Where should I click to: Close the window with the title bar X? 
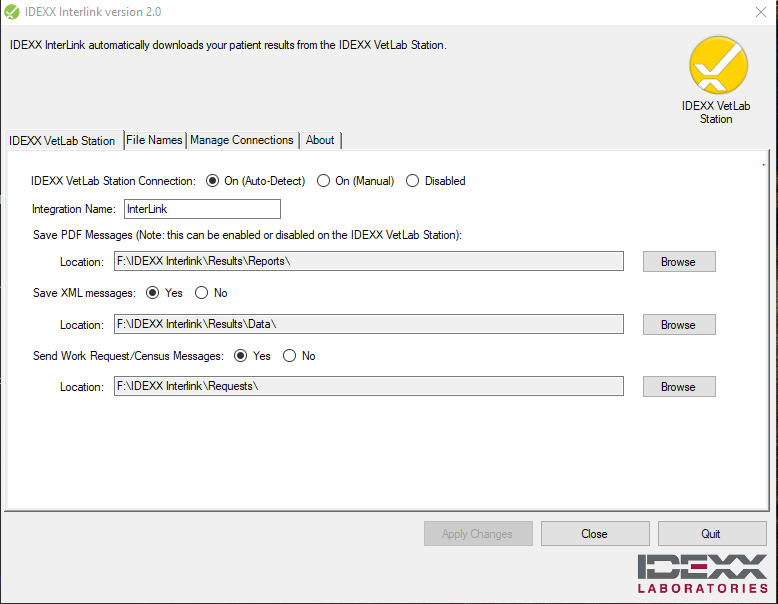[x=761, y=12]
